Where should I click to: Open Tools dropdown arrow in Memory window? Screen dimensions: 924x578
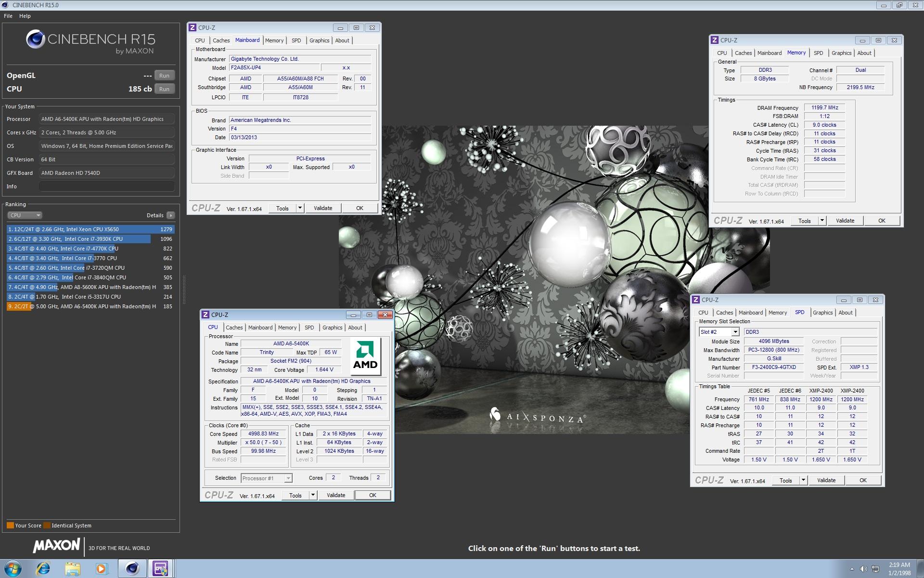coord(822,221)
